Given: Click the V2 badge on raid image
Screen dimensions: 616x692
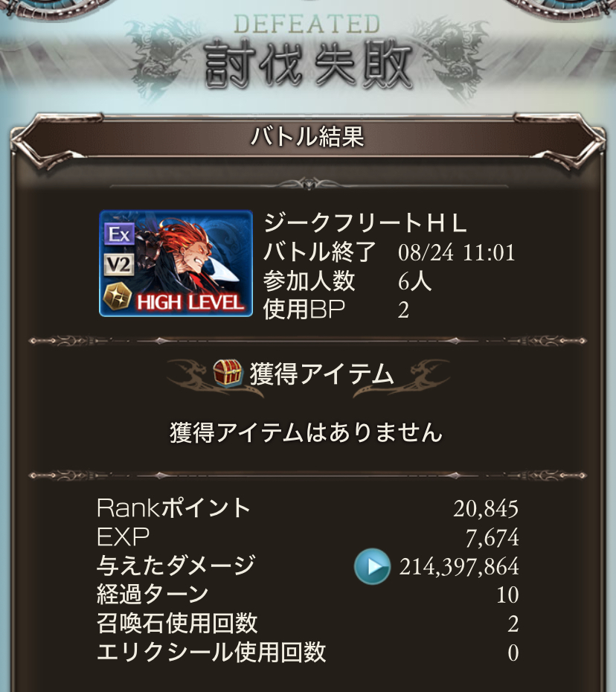Looking at the screenshot, I should click(x=119, y=265).
